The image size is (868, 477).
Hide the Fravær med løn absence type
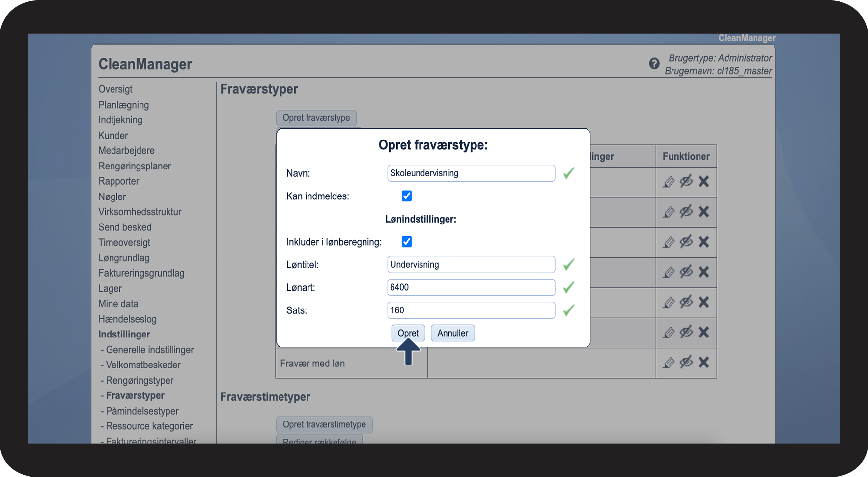click(686, 362)
